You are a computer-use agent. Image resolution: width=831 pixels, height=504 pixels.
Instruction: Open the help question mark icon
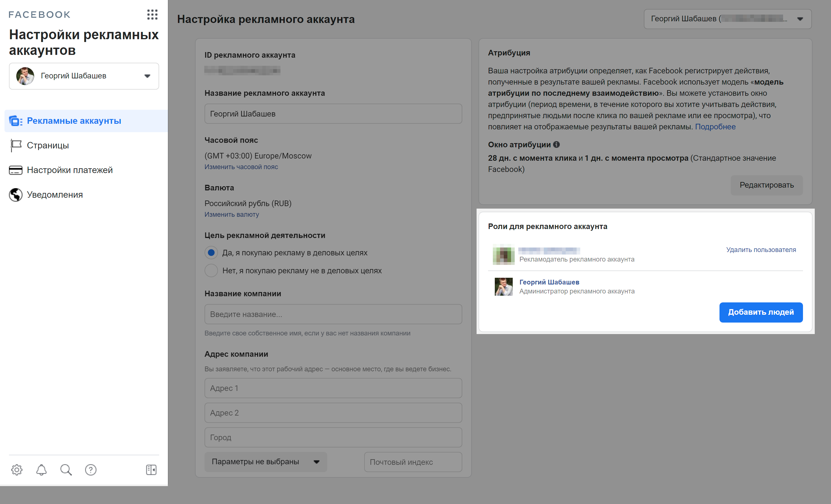coord(91,470)
